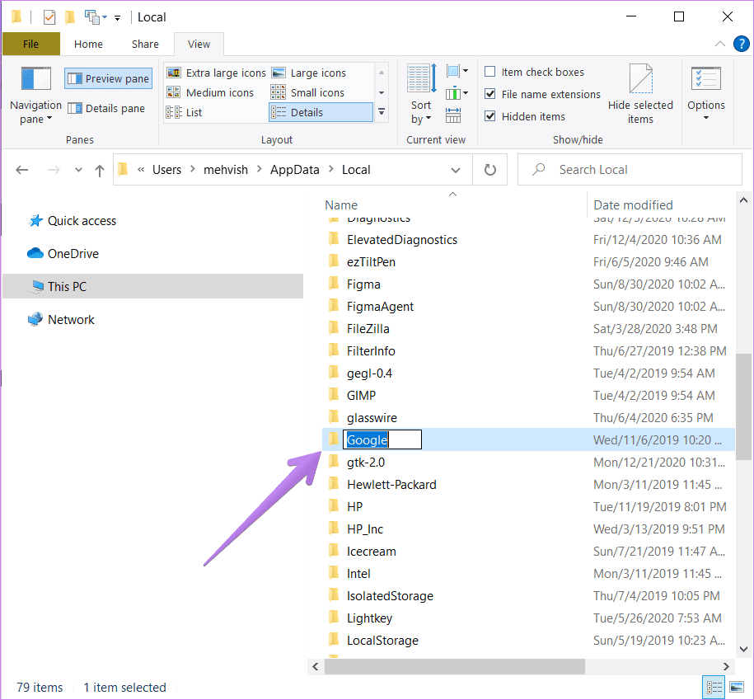Open Quick access in navigation pane
Image resolution: width=754 pixels, height=700 pixels.
click(82, 220)
